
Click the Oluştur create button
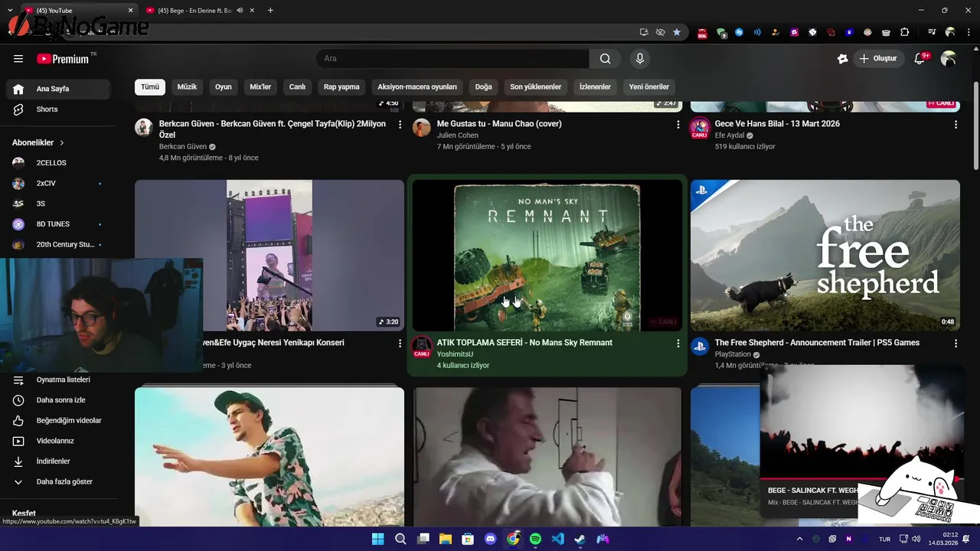pos(878,59)
